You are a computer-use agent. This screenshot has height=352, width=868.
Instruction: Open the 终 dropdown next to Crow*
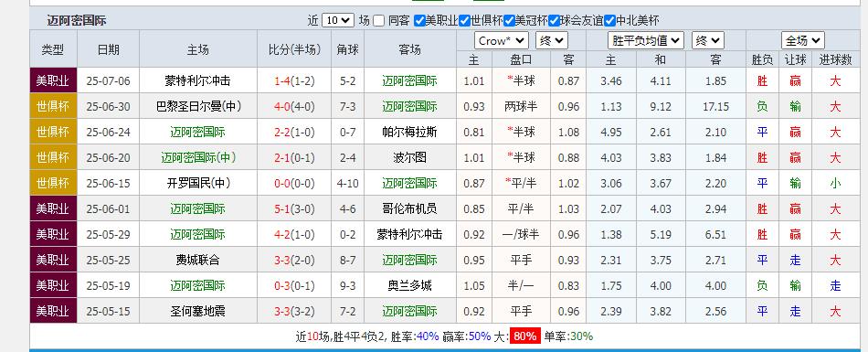tap(551, 40)
